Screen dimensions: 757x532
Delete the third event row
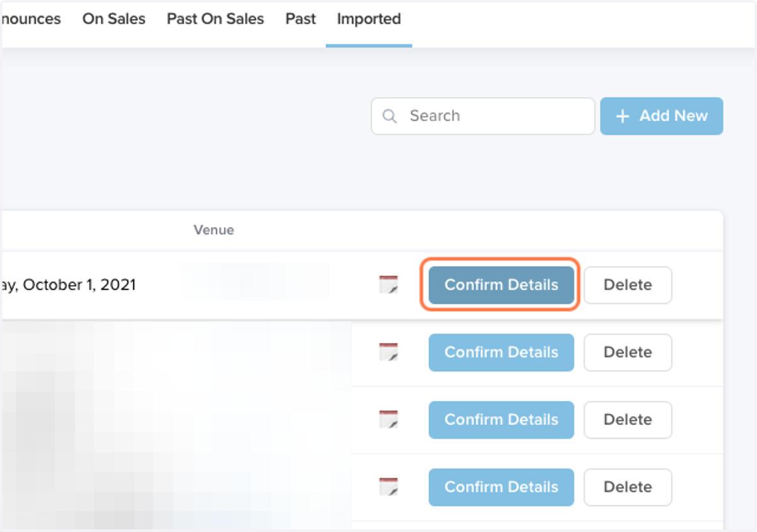pos(628,420)
